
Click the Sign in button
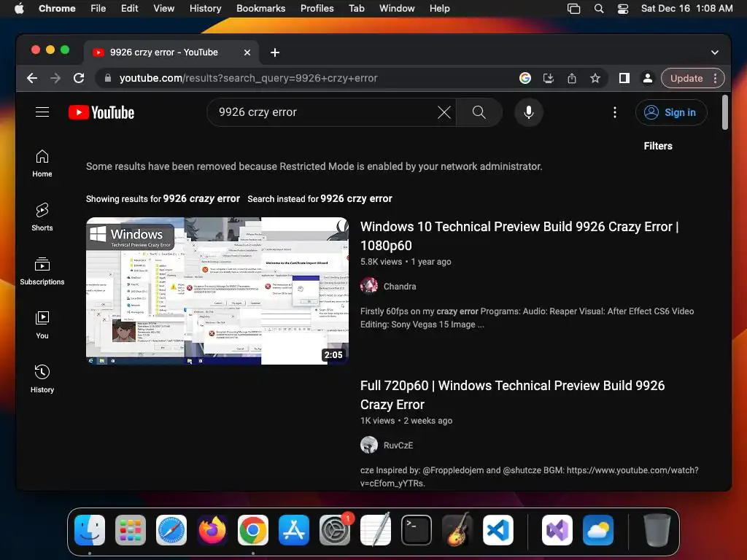click(671, 112)
